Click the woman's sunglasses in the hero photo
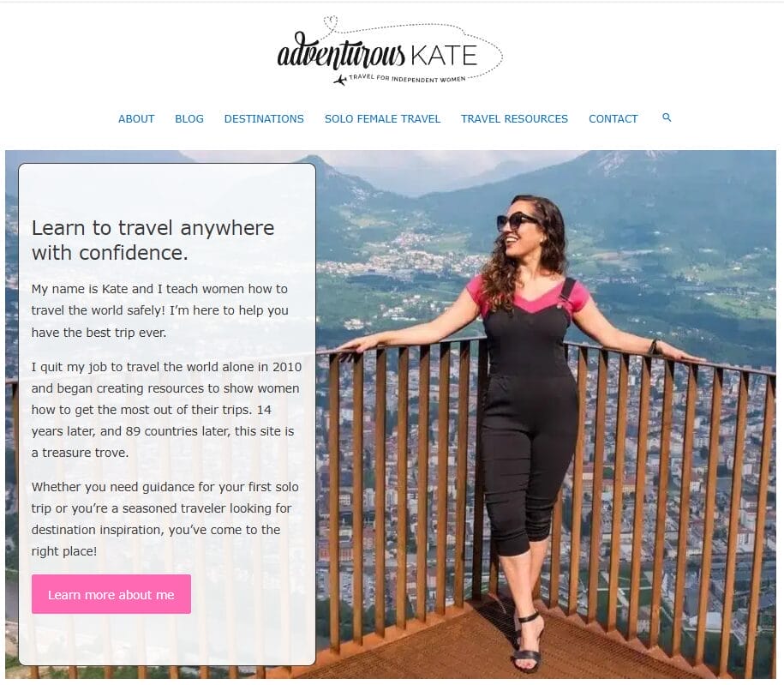Viewport: 784px width, 685px height. tap(516, 221)
